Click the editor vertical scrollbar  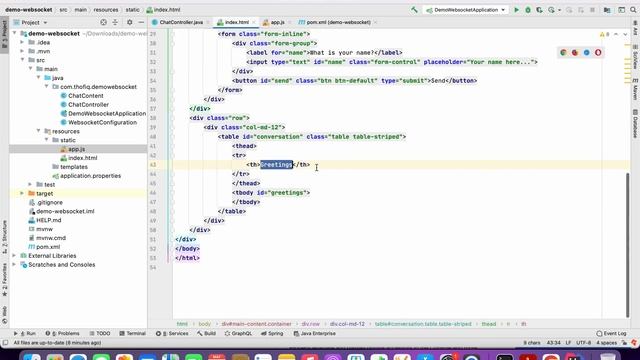click(627, 245)
